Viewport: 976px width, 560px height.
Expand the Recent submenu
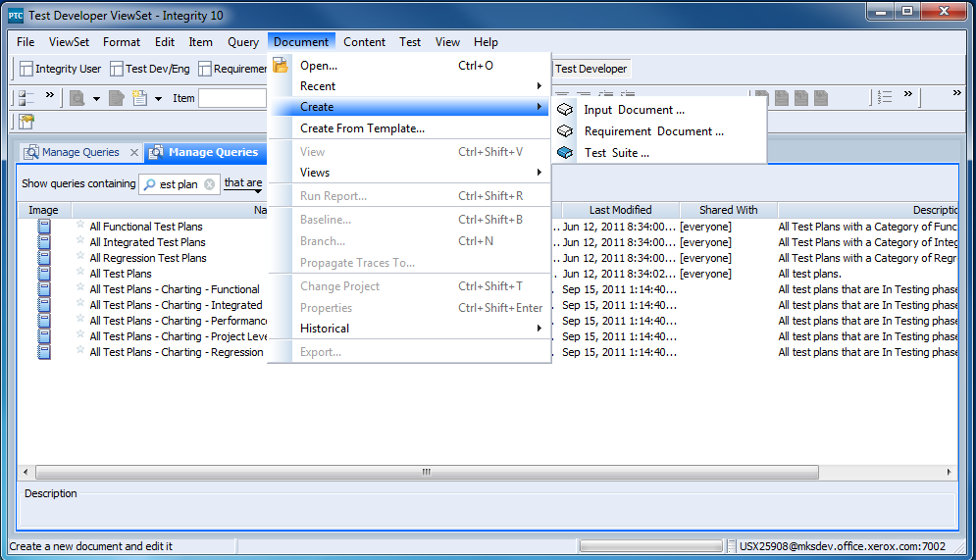click(x=409, y=86)
